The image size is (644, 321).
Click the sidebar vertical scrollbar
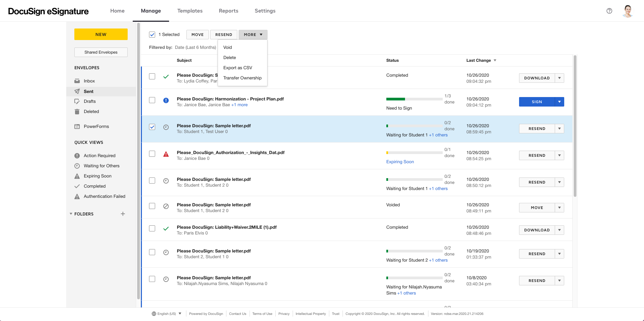pyautogui.click(x=139, y=161)
